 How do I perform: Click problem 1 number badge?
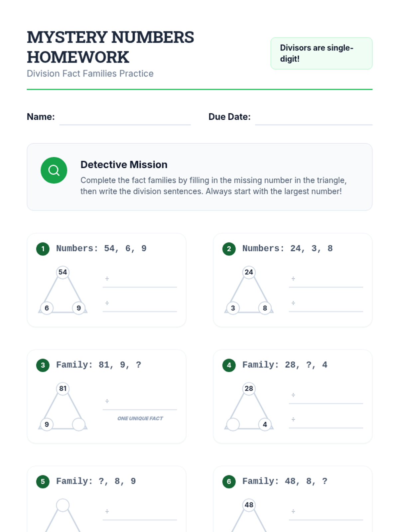[x=43, y=249]
